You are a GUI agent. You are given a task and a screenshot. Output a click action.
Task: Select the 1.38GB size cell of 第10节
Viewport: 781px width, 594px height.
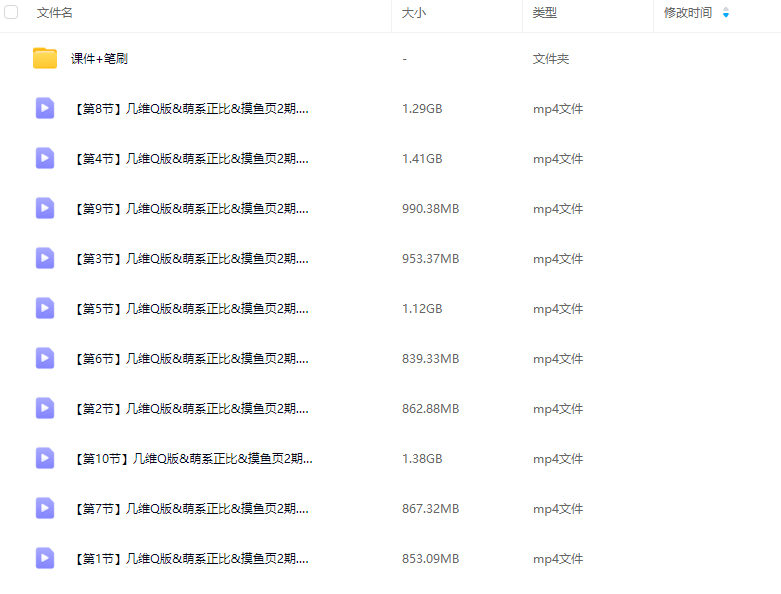click(422, 459)
